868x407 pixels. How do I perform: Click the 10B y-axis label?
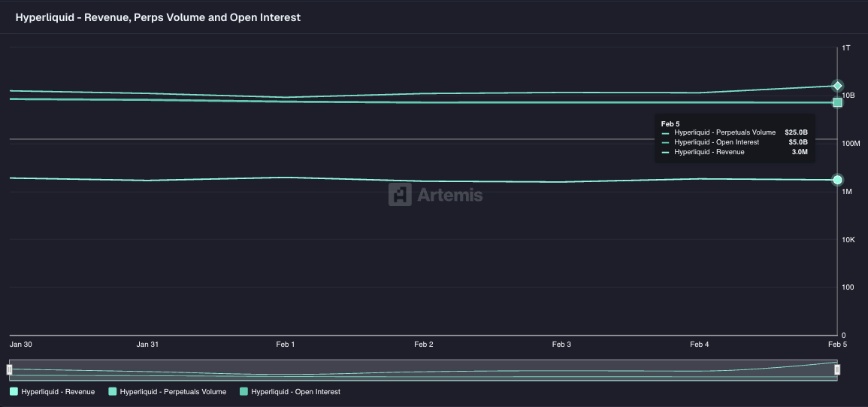pos(848,96)
